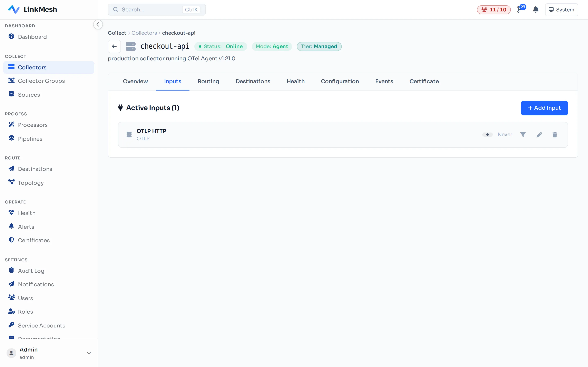Click the Add Input button
Viewport: 588px width, 367px height.
click(x=544, y=108)
